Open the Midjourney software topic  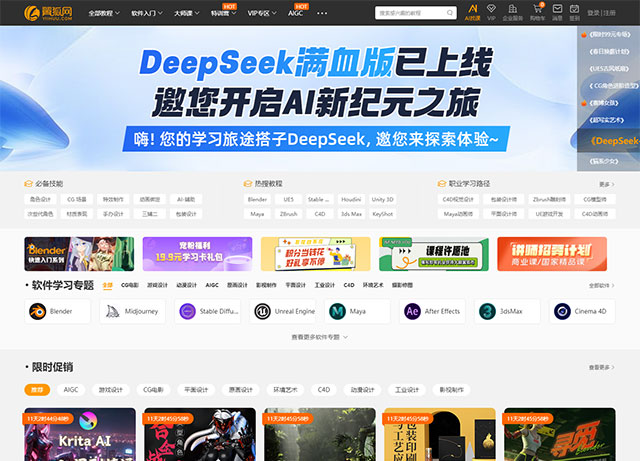112,312
